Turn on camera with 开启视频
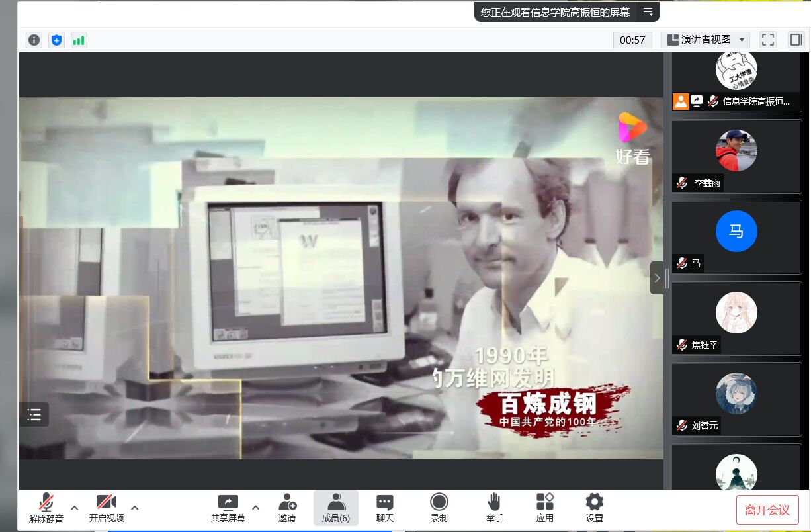Screen dimensions: 811x532 pos(107,508)
